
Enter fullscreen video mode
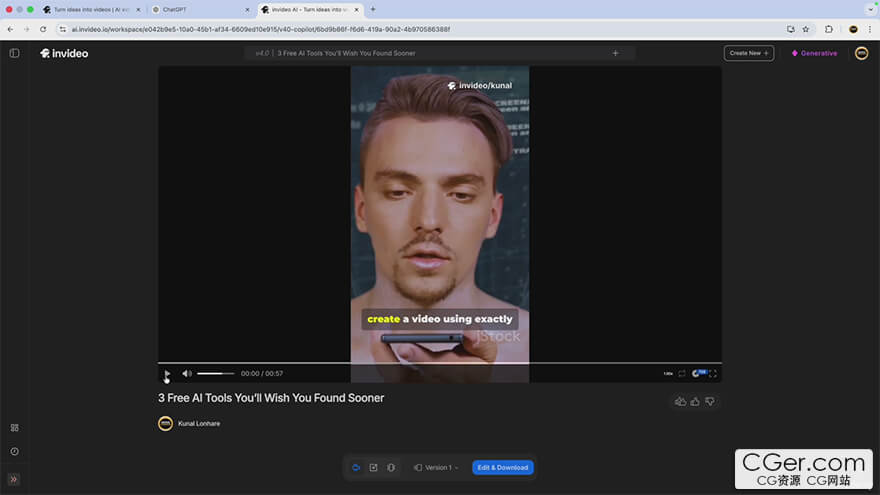[x=713, y=373]
